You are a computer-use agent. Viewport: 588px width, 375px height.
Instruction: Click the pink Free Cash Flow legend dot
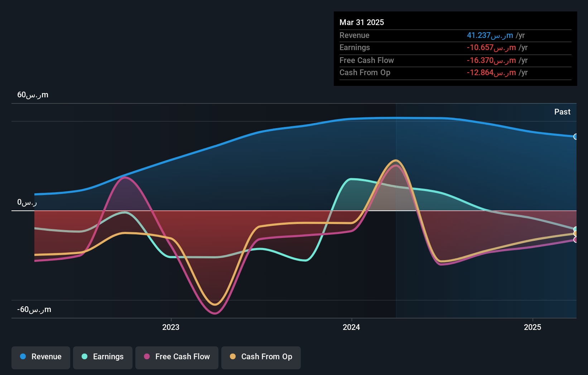147,356
